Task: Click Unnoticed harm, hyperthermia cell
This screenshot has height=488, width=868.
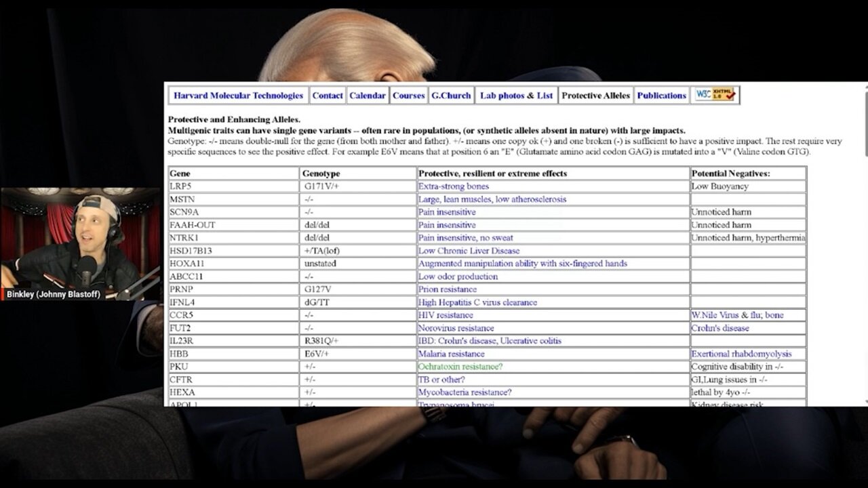Action: click(748, 238)
